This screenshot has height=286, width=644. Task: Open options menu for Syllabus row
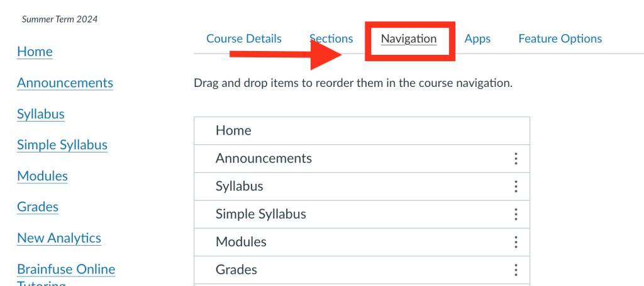pos(516,186)
